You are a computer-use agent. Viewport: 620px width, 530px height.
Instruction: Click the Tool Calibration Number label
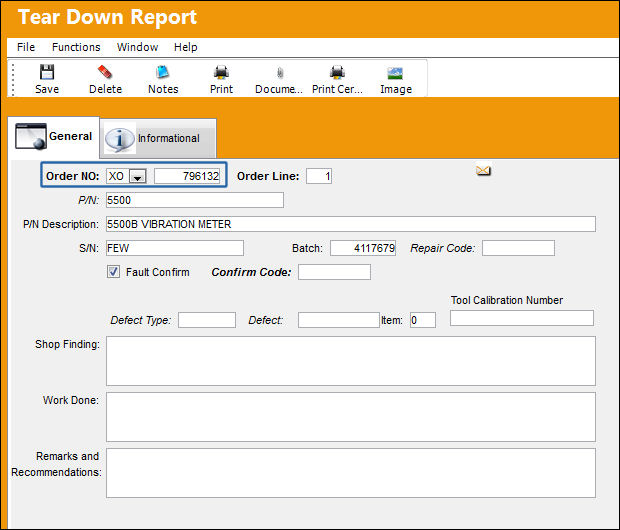pos(507,300)
